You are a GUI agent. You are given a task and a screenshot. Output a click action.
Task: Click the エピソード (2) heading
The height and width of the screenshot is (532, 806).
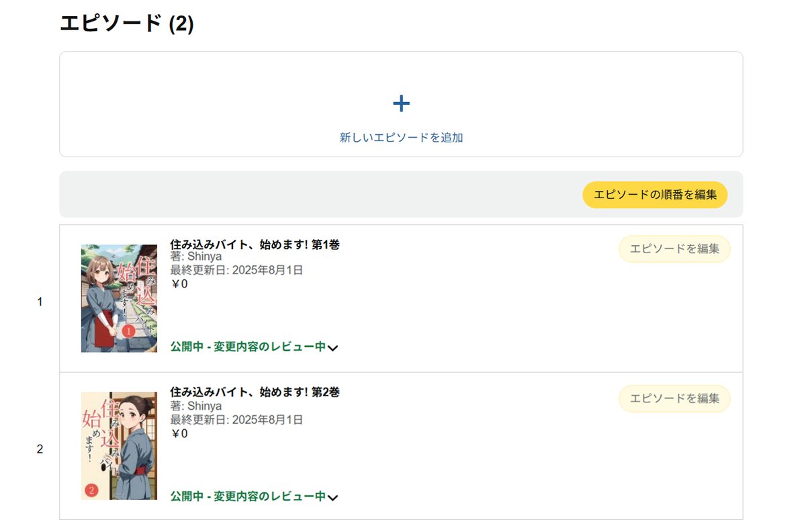(126, 24)
